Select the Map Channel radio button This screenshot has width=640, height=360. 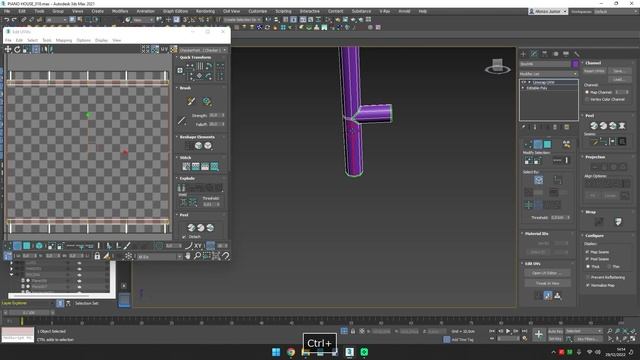(587, 92)
